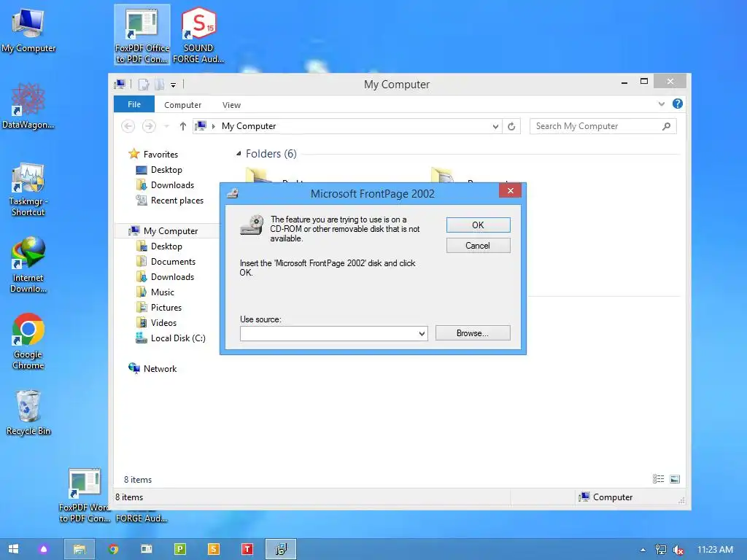Click the Browse... button
Image resolution: width=747 pixels, height=560 pixels.
click(473, 333)
